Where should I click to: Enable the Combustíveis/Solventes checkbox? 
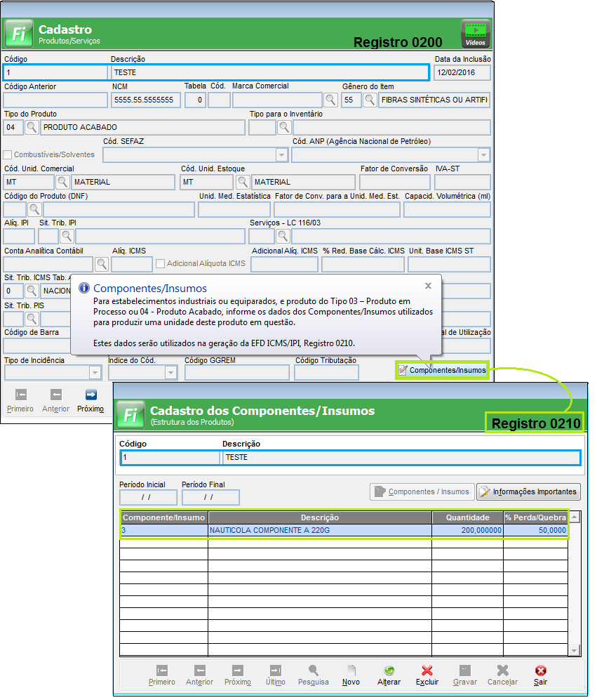pos(8,154)
